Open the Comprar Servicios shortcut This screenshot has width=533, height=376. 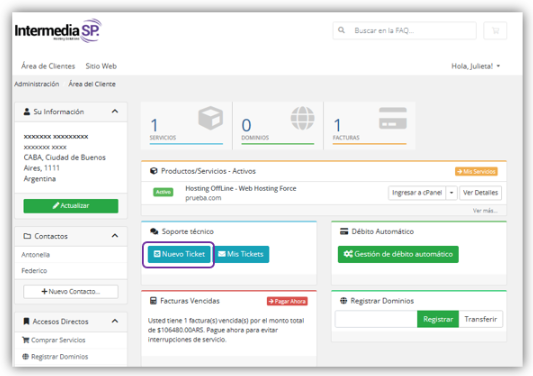(58, 340)
